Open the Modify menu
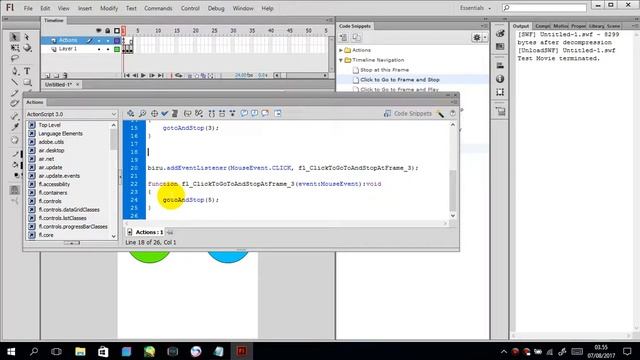 pyautogui.click(x=109, y=8)
